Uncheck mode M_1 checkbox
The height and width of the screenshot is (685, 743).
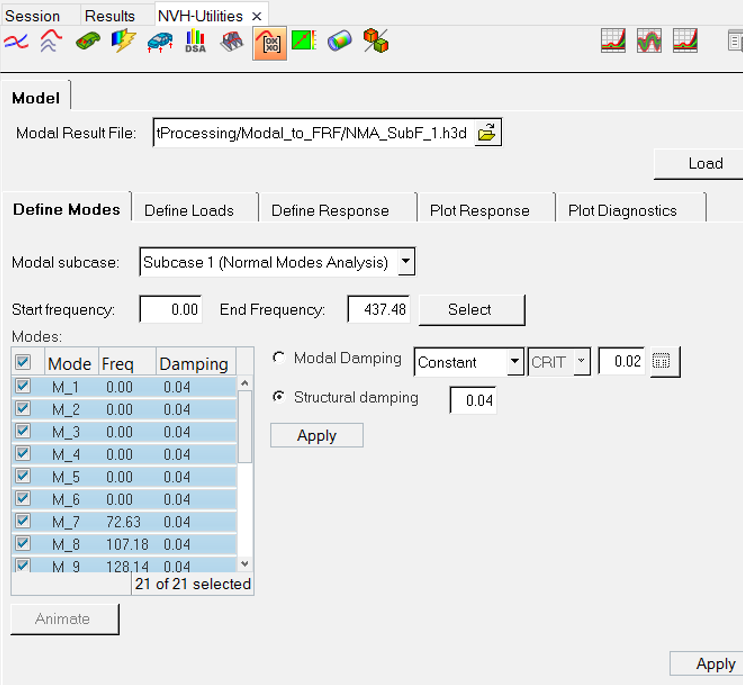point(23,386)
